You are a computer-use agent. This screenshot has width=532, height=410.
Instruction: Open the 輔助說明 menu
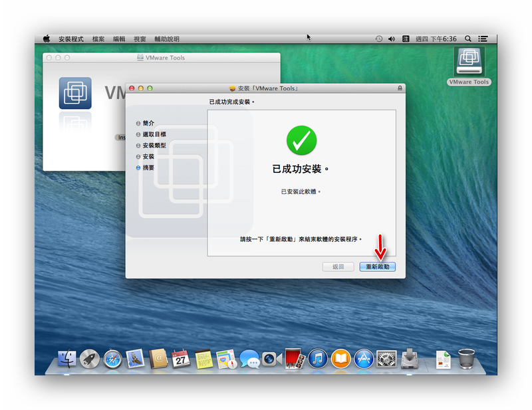click(167, 39)
